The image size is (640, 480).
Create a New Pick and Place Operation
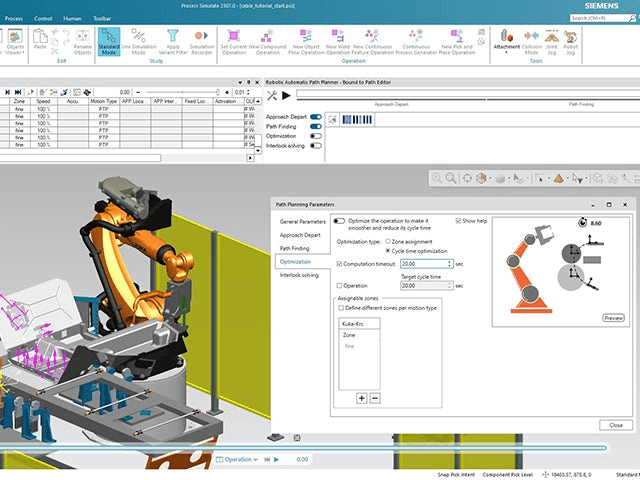(457, 42)
